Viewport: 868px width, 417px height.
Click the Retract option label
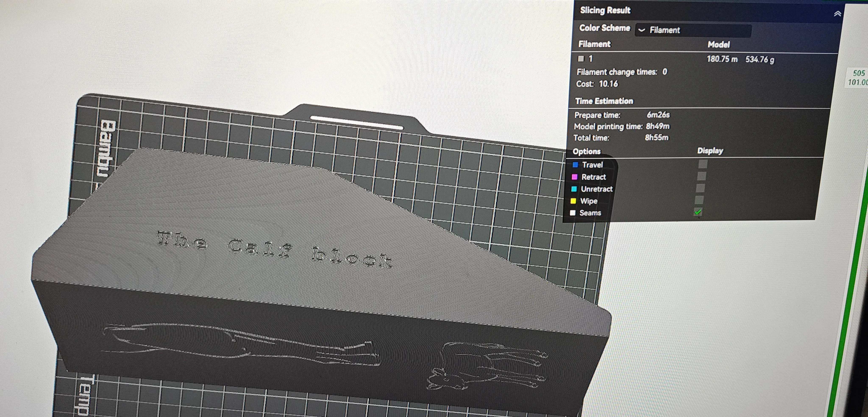click(x=593, y=177)
